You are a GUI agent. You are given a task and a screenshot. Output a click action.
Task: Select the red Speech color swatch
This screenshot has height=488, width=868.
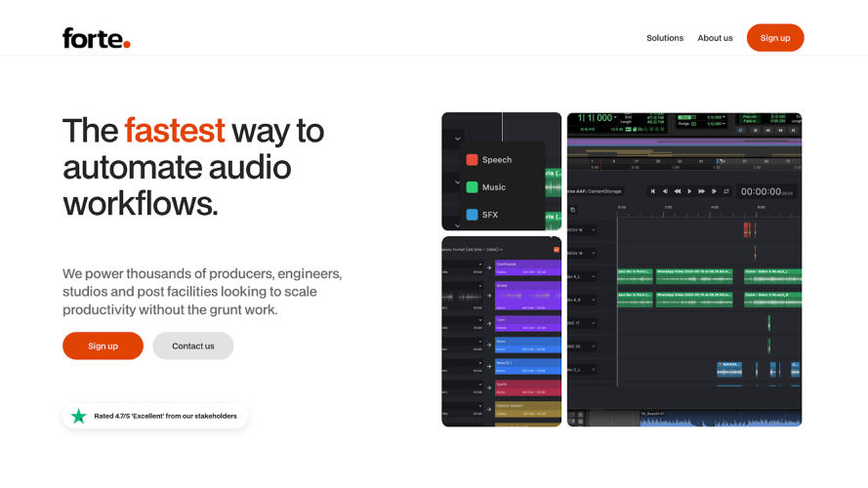(x=472, y=160)
